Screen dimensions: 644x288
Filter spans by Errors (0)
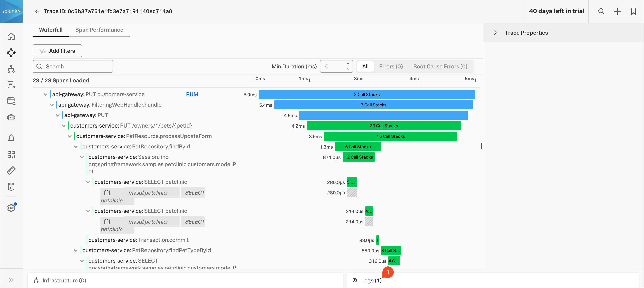coord(391,66)
